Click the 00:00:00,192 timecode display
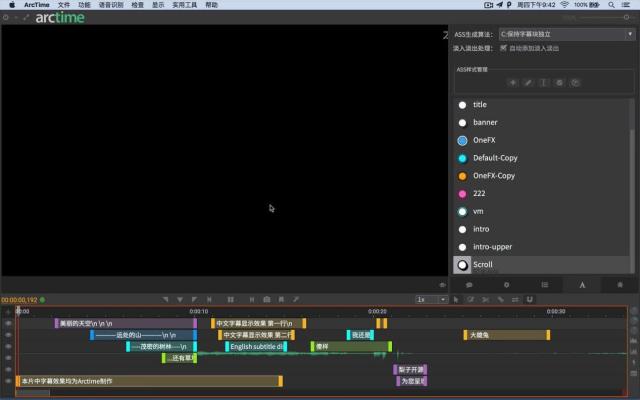 (x=19, y=300)
